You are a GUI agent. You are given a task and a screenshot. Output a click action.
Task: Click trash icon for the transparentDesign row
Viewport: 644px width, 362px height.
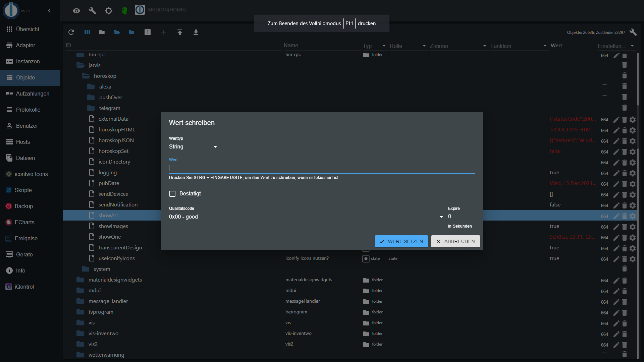[x=625, y=248]
